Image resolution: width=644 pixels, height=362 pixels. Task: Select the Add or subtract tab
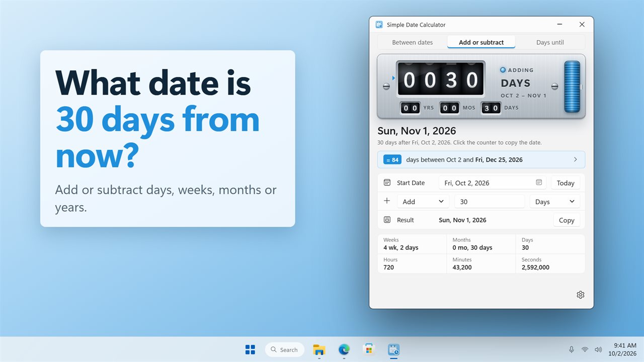coord(481,42)
